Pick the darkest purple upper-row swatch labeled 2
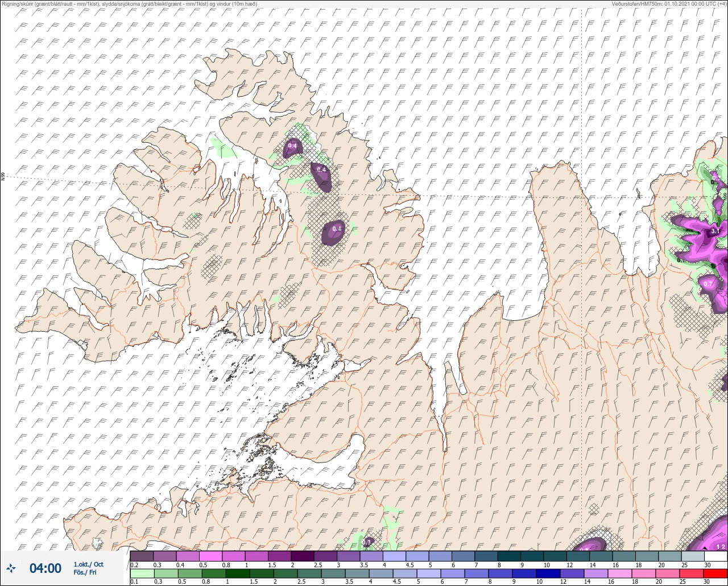The height and width of the screenshot is (586, 728). click(x=302, y=556)
